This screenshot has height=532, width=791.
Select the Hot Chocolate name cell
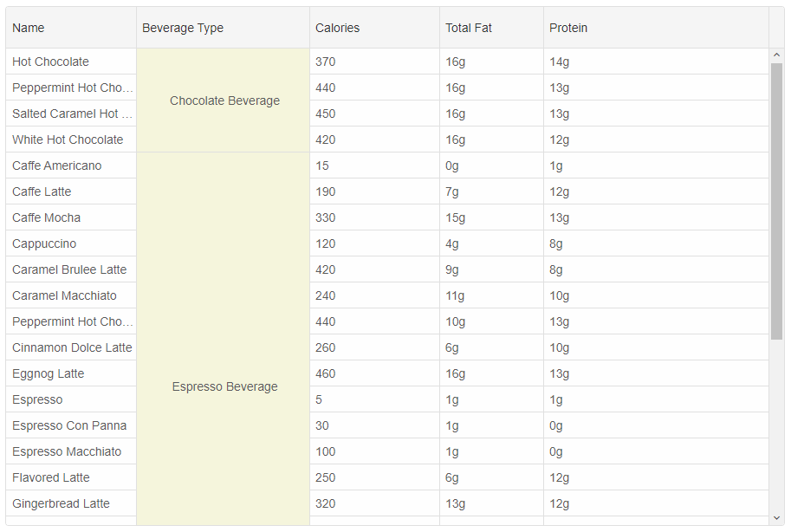point(71,62)
